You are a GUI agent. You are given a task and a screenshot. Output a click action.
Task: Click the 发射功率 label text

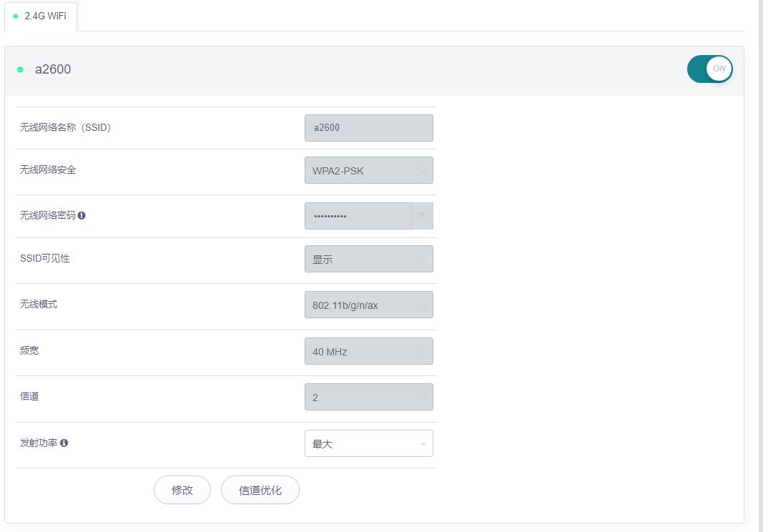[x=39, y=443]
